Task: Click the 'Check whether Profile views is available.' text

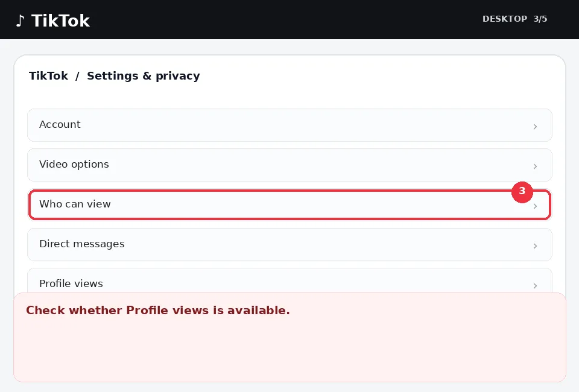Action: click(x=157, y=310)
